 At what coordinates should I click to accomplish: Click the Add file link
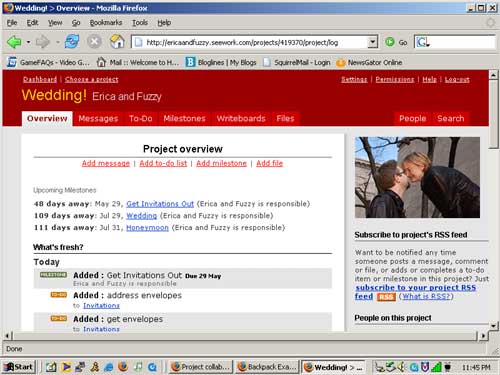pos(269,163)
